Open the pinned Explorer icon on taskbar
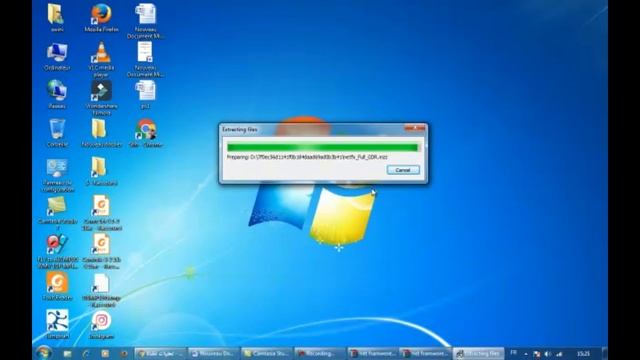 coord(67,353)
